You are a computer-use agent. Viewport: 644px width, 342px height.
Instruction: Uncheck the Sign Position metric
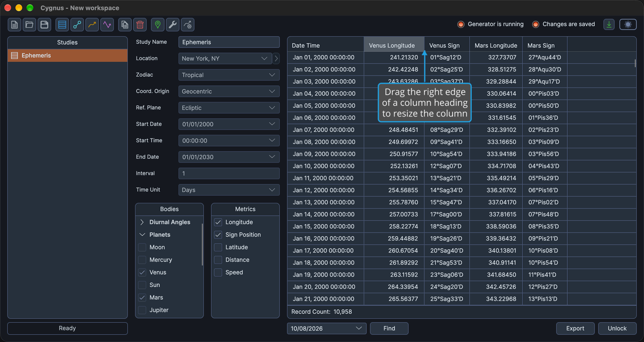(x=218, y=235)
